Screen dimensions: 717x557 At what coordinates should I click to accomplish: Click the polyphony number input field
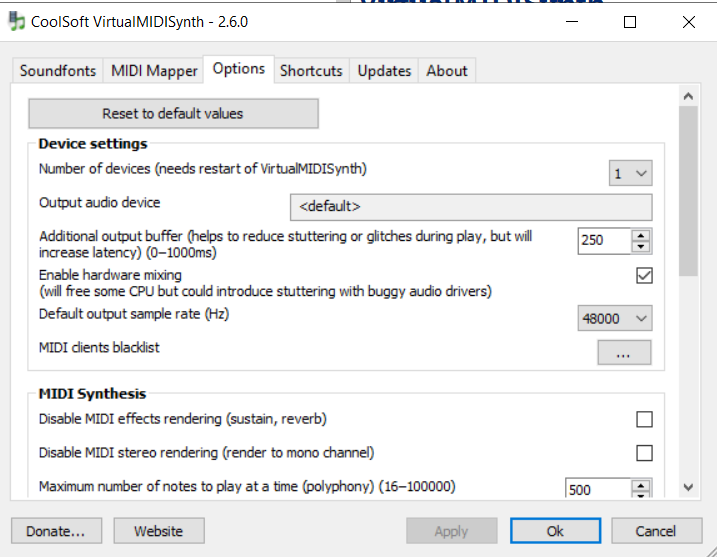pyautogui.click(x=595, y=490)
